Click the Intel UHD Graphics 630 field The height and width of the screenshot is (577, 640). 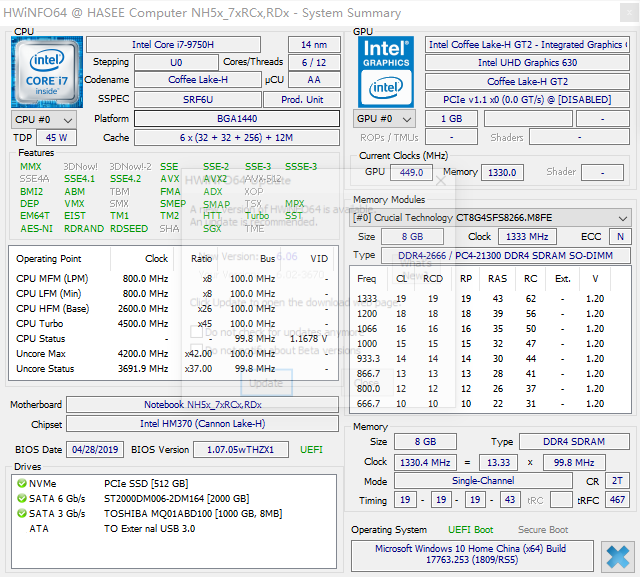(527, 63)
